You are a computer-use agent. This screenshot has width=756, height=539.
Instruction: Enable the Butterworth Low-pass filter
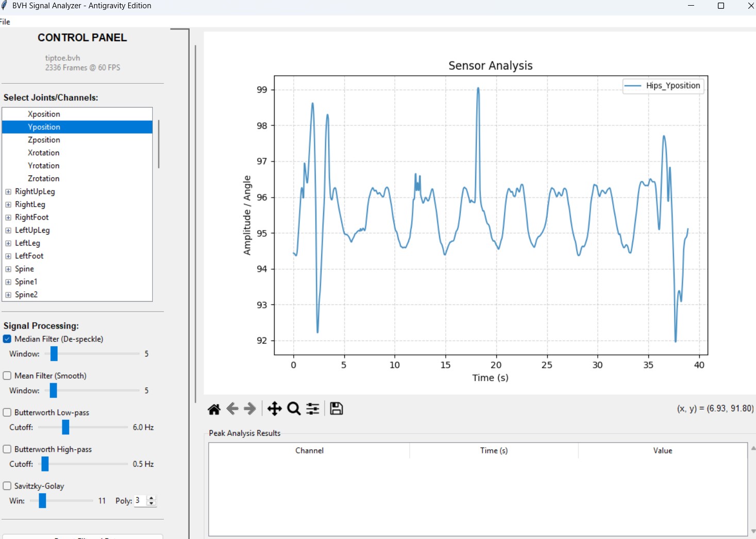point(7,412)
